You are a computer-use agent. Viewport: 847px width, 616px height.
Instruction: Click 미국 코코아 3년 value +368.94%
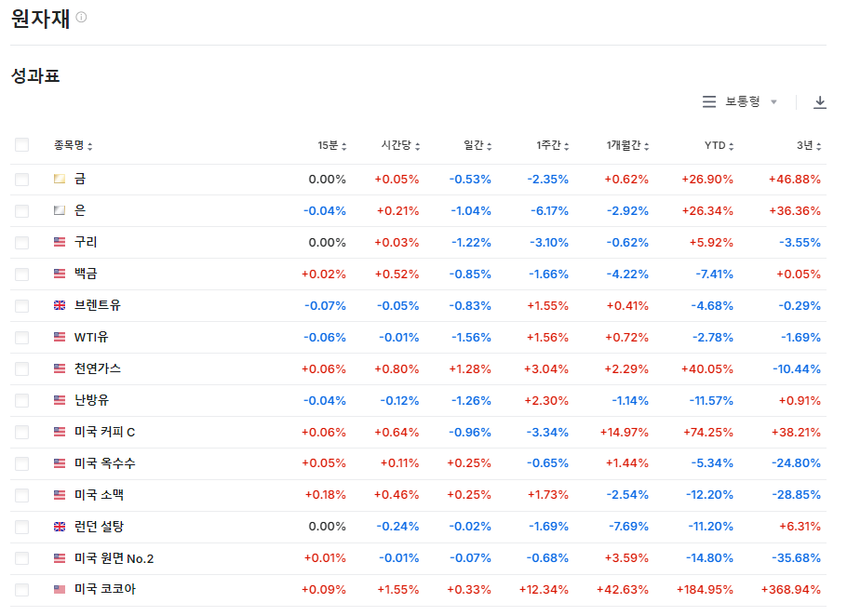tap(791, 590)
